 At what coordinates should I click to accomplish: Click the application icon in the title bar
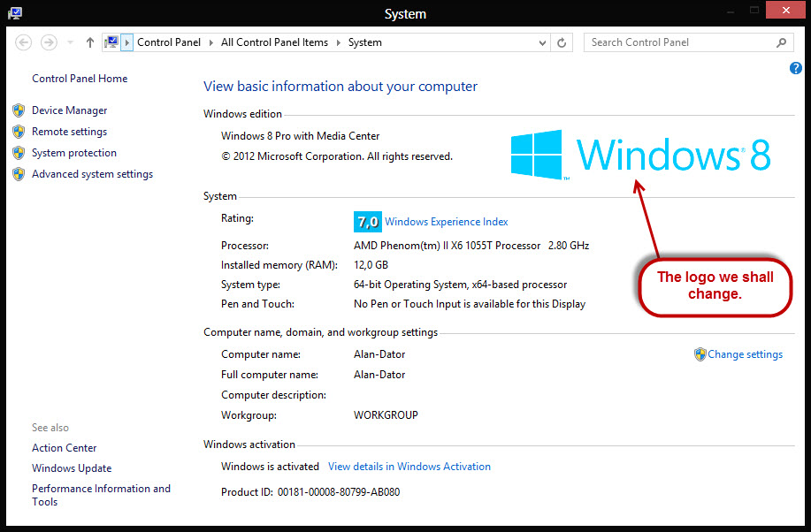point(13,12)
